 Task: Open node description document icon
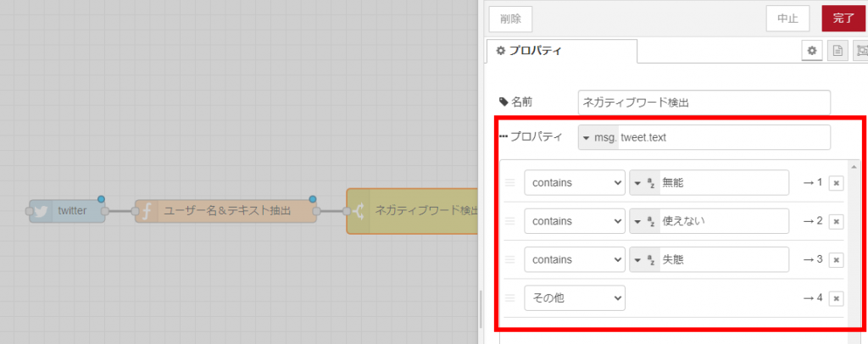point(838,50)
